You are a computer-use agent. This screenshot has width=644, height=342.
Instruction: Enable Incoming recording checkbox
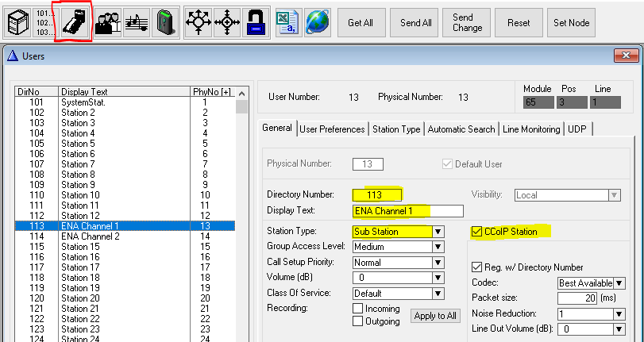coord(357,309)
